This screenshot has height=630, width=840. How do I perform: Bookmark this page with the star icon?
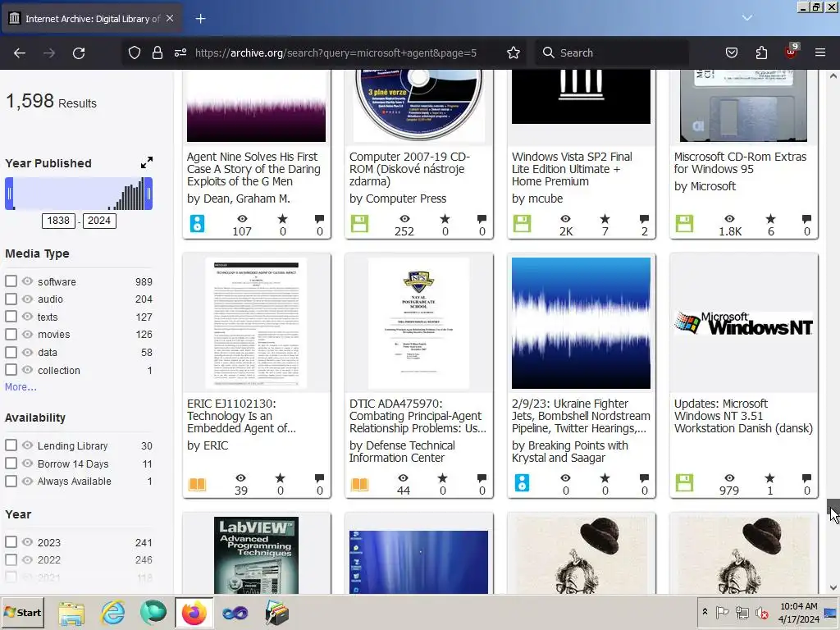(x=514, y=52)
